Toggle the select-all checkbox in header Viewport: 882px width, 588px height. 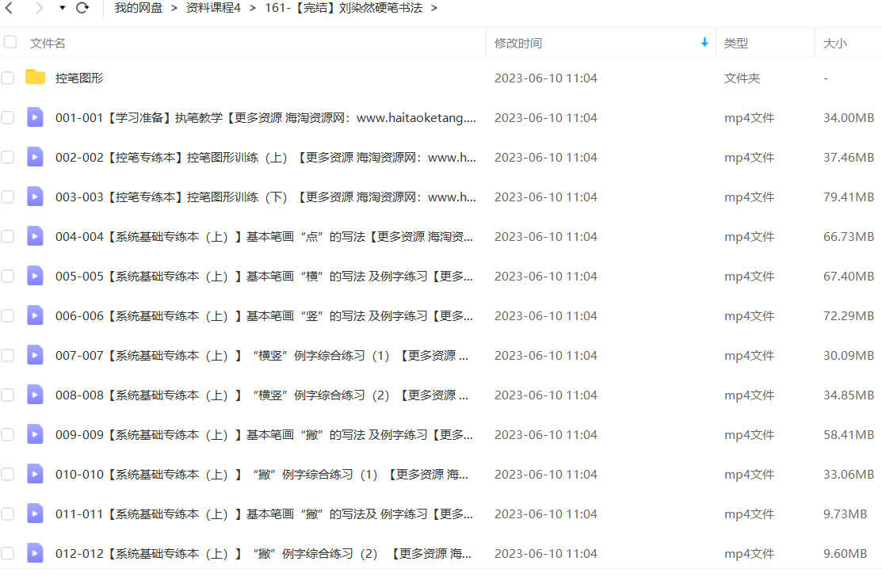(10, 42)
